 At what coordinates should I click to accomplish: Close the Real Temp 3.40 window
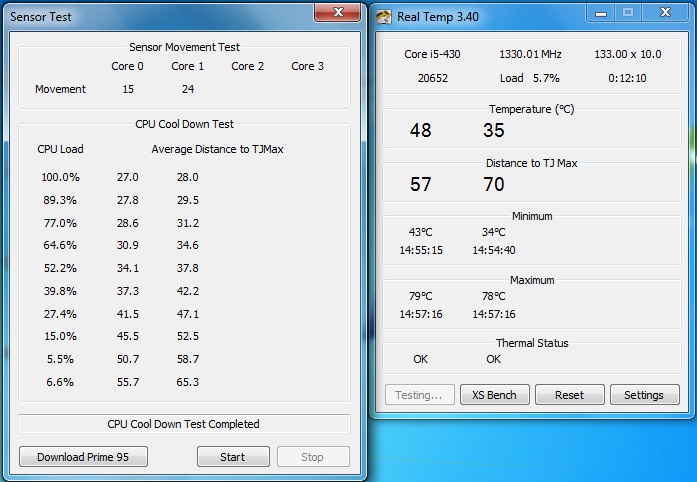pos(665,12)
